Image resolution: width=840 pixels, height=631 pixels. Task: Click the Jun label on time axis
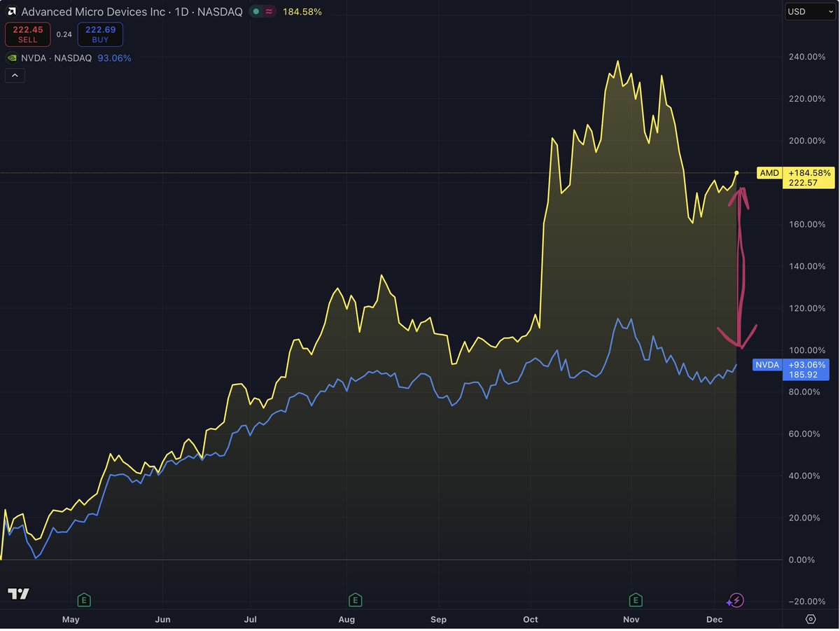click(x=162, y=620)
